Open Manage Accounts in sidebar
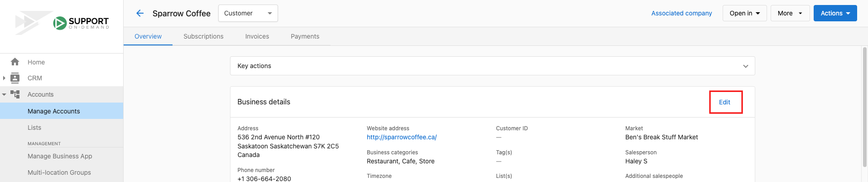Viewport: 868px width, 182px height. pos(62,111)
